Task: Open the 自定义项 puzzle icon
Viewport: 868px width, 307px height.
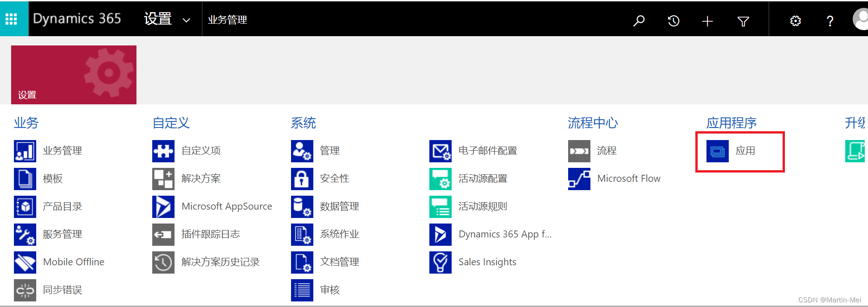Action: point(163,151)
